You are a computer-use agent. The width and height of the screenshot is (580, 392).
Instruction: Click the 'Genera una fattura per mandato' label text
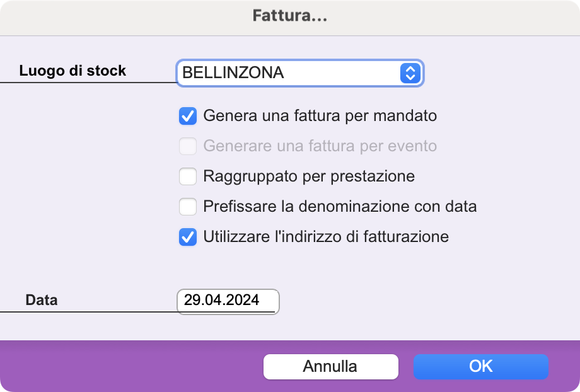[x=320, y=116]
